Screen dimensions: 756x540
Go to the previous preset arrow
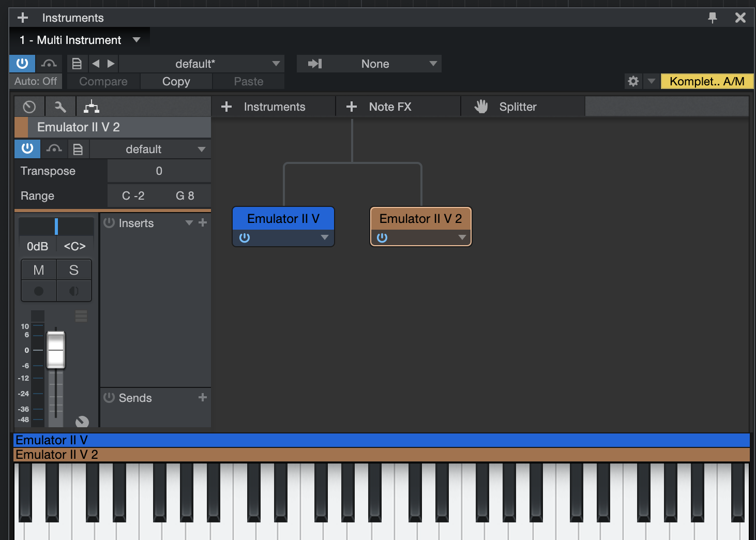(96, 64)
